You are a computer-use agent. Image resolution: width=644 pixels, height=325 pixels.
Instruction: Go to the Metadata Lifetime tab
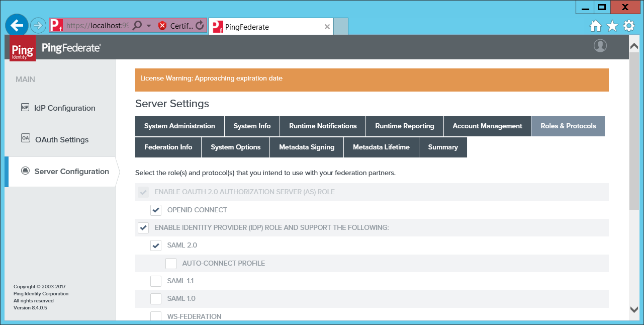(381, 147)
